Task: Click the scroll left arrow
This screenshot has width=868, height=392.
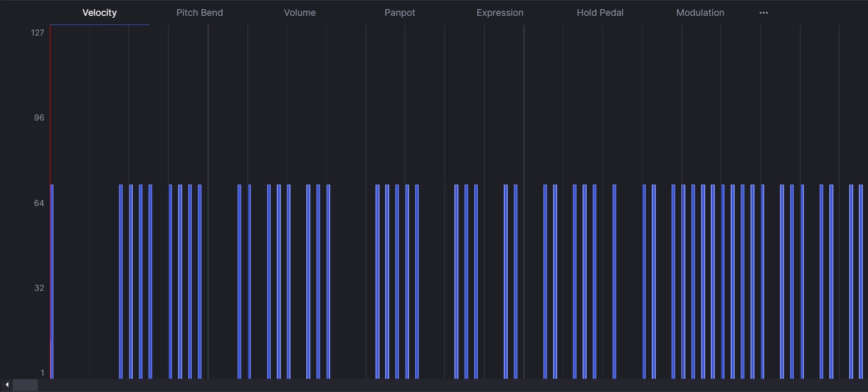Action: click(x=7, y=385)
